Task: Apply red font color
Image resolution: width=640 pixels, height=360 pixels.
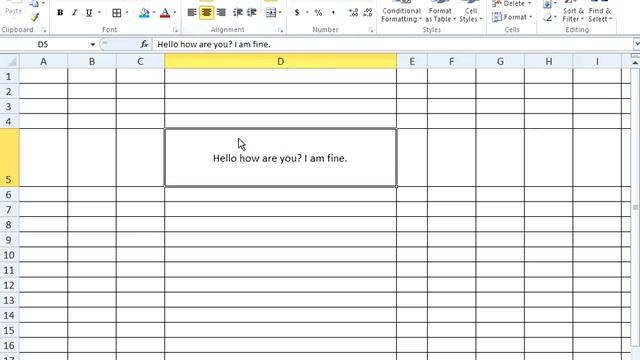Action: pos(165,13)
